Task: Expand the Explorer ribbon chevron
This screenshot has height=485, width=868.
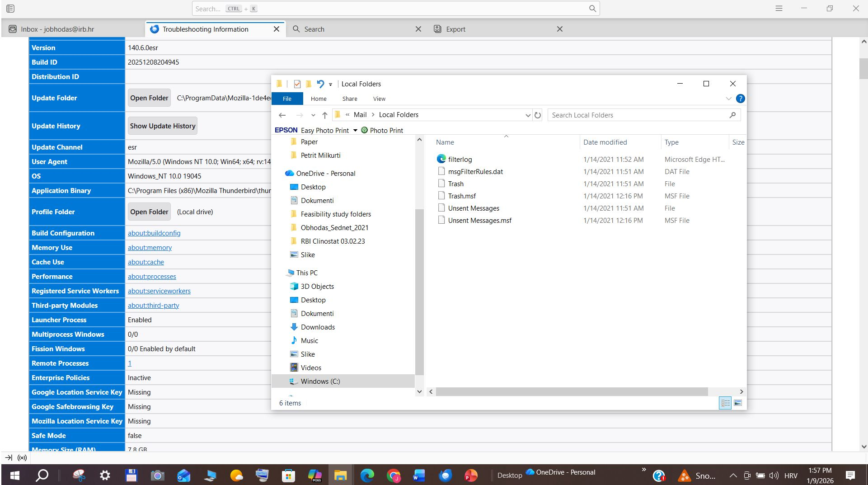Action: (x=728, y=99)
